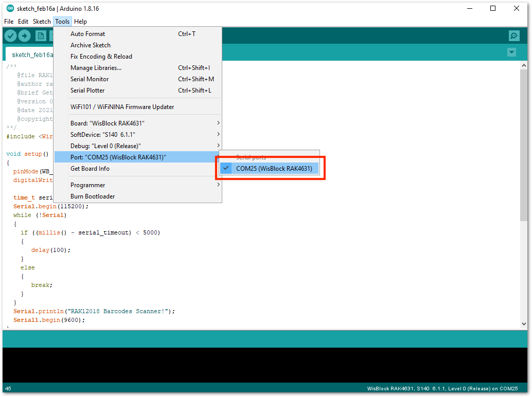The height and width of the screenshot is (397, 532).
Task: Open the Edit menu
Action: point(23,22)
